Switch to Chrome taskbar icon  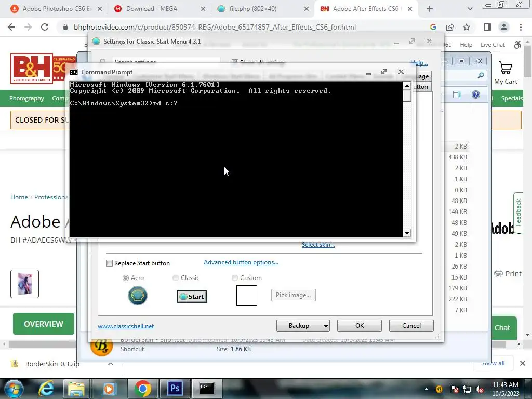point(142,389)
